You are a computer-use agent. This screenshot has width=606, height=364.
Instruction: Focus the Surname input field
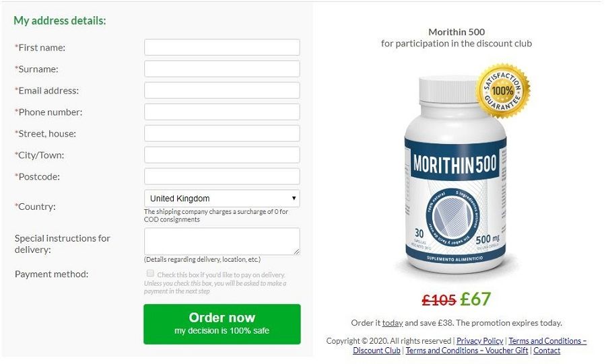point(222,69)
